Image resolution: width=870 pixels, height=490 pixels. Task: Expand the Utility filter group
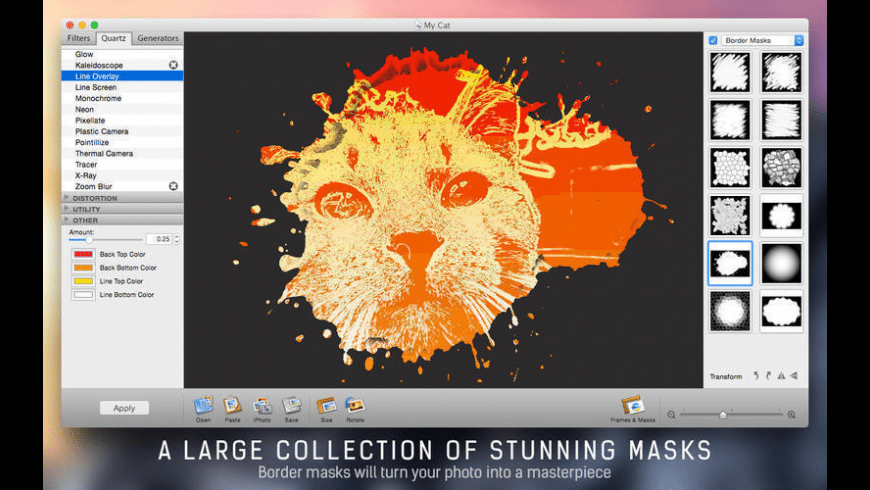(67, 208)
